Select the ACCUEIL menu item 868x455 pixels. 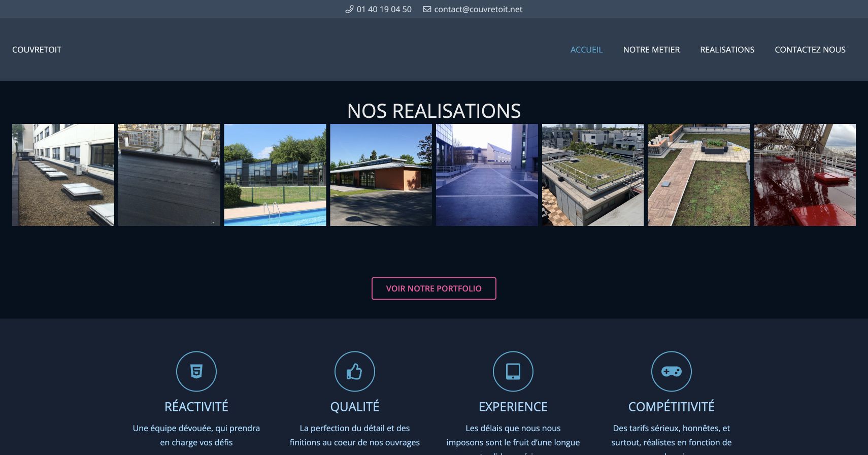[586, 50]
